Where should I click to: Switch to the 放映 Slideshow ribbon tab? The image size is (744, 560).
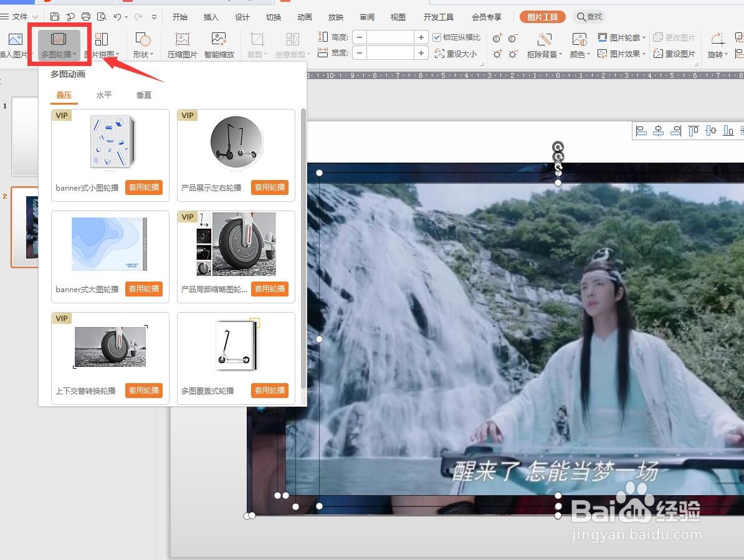point(335,17)
